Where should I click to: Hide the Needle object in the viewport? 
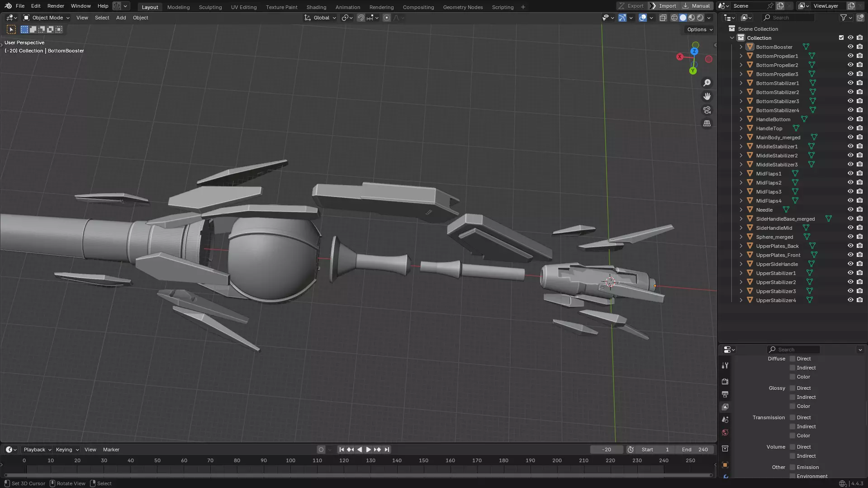coord(850,209)
